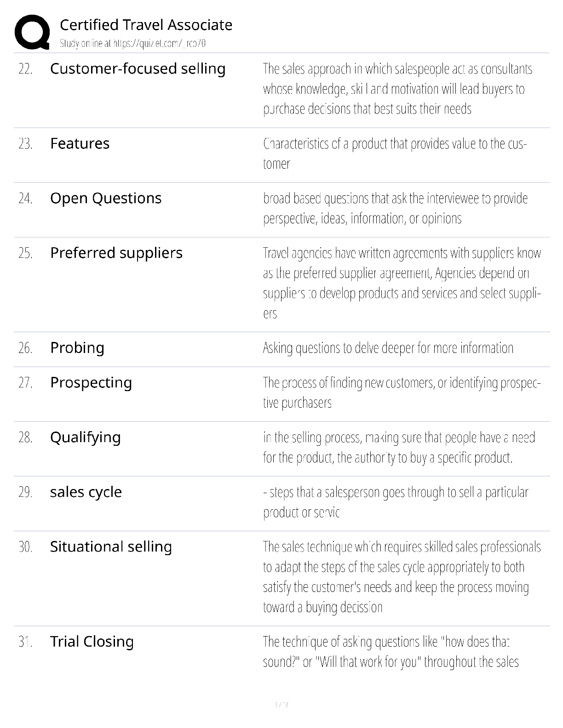Click the Probing term
This screenshot has height=728, width=563.
coord(77,348)
